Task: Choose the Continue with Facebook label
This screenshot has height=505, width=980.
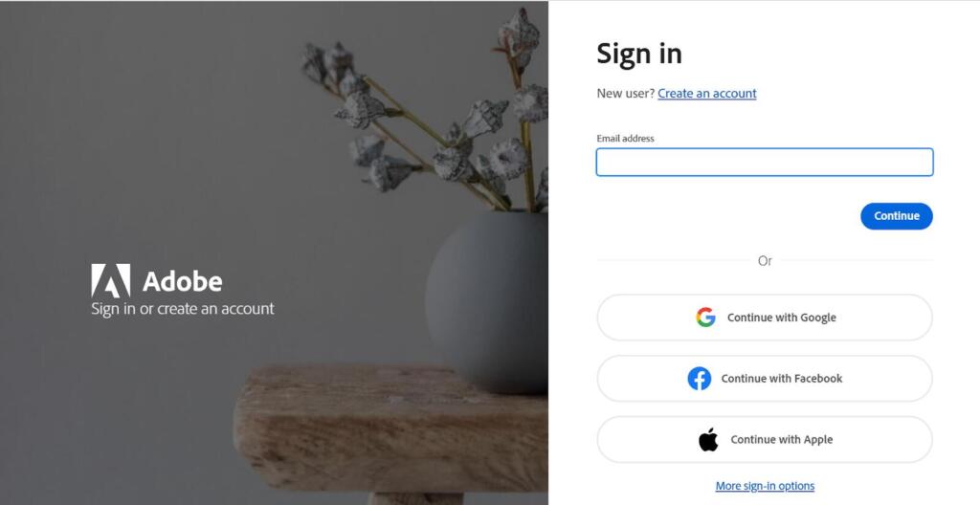Action: [781, 379]
